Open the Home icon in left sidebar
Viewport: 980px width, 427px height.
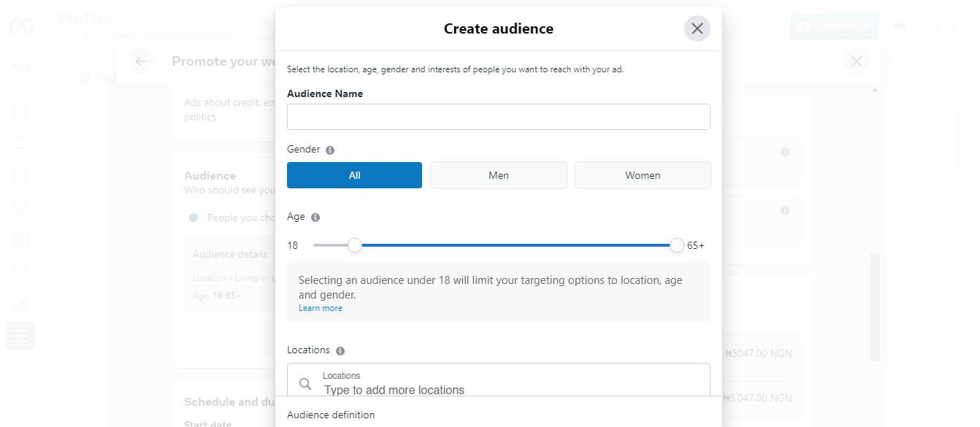coord(20,111)
